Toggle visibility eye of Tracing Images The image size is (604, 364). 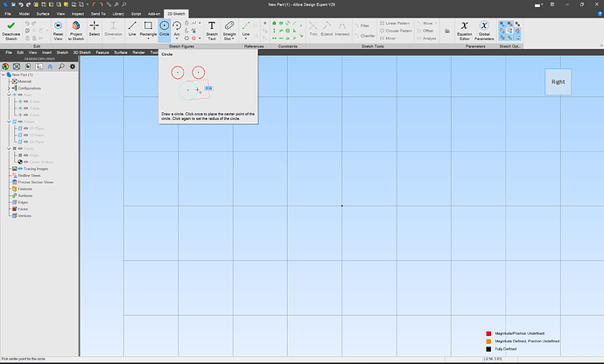[x=20, y=169]
